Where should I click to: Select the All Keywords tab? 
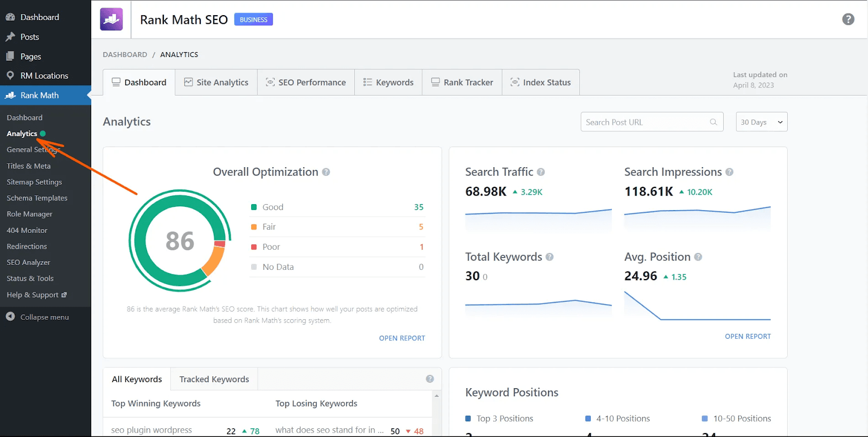pyautogui.click(x=137, y=379)
